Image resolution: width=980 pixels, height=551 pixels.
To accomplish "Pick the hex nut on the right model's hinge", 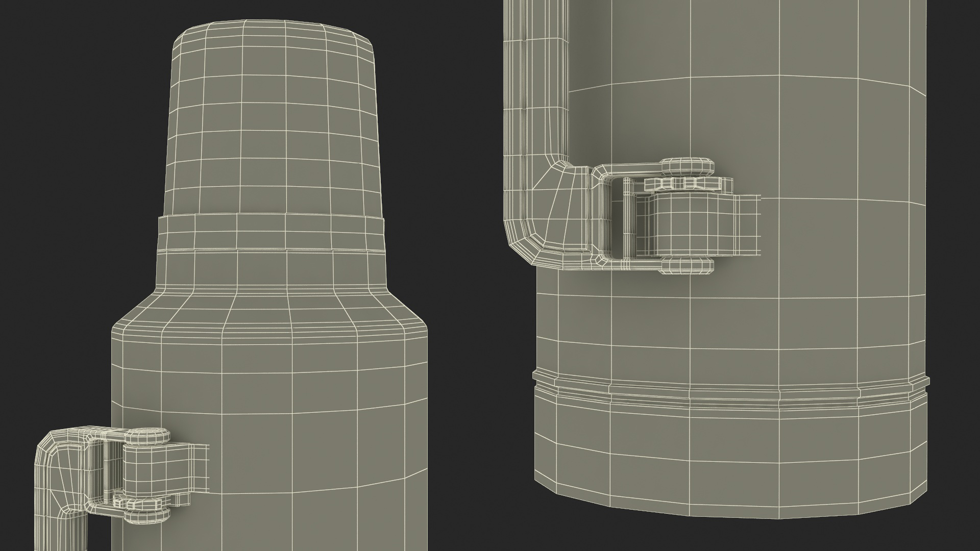I will click(x=689, y=184).
